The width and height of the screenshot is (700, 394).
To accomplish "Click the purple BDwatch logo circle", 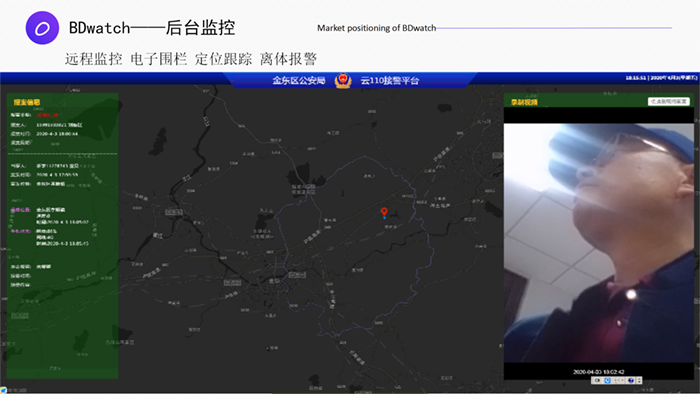I will pyautogui.click(x=42, y=28).
